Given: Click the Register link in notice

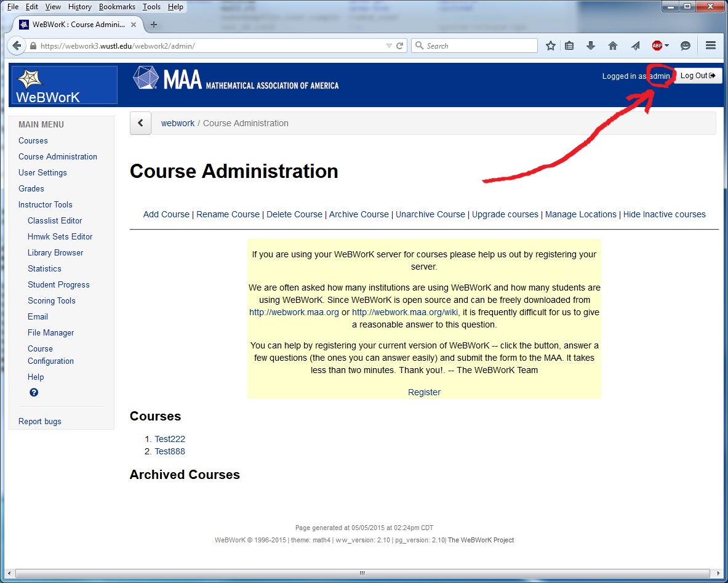Looking at the screenshot, I should click(425, 392).
